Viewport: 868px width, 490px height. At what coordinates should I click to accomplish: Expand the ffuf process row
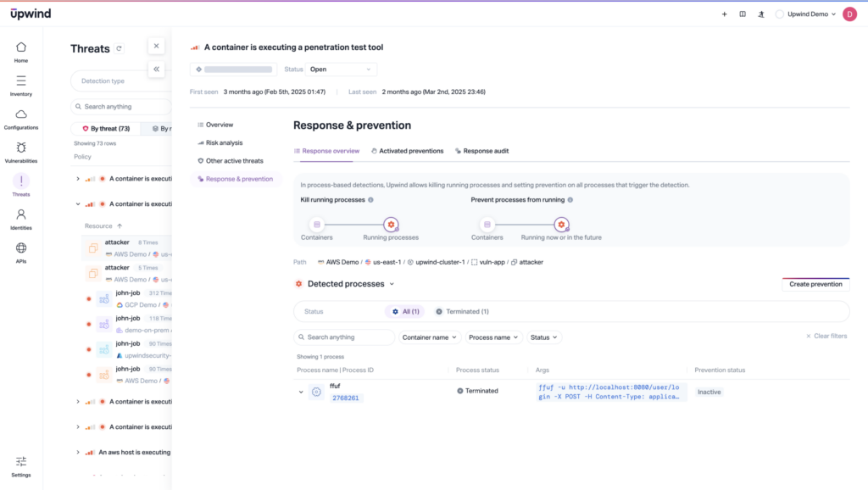pos(301,392)
